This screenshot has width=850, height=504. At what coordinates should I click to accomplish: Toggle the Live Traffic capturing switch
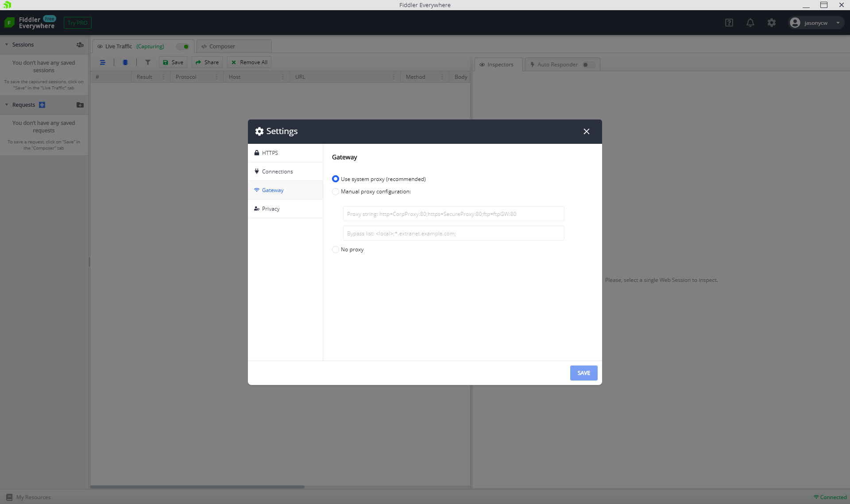point(183,46)
